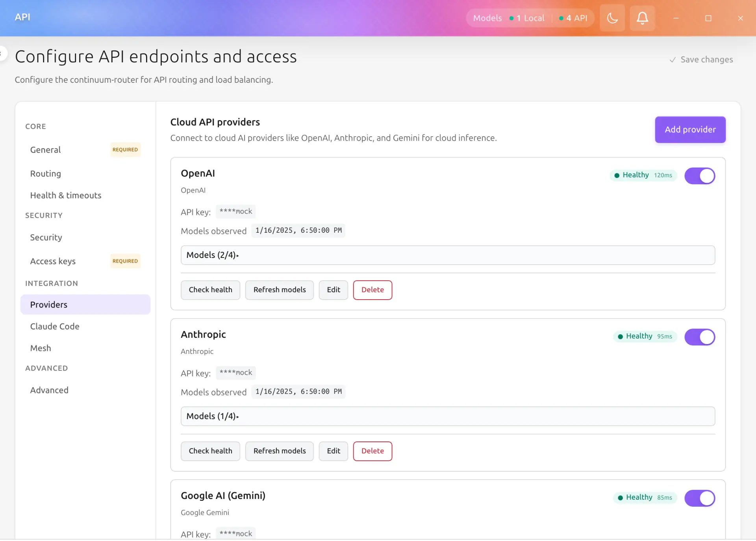Open the Claude Code integration section
Image resolution: width=756 pixels, height=541 pixels.
[85, 326]
